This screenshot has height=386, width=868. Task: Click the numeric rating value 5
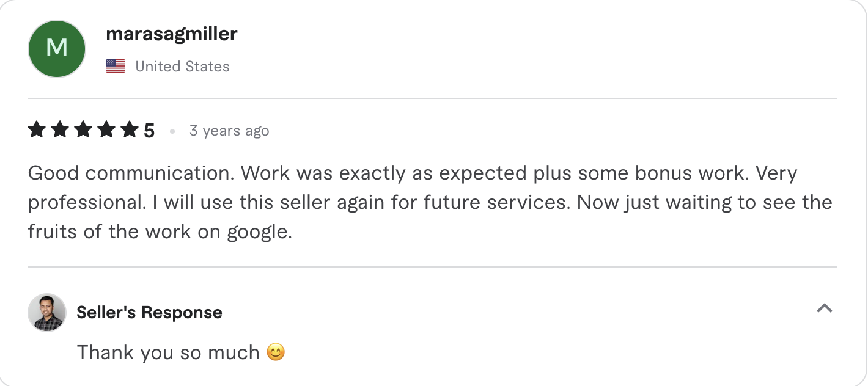[x=150, y=129]
